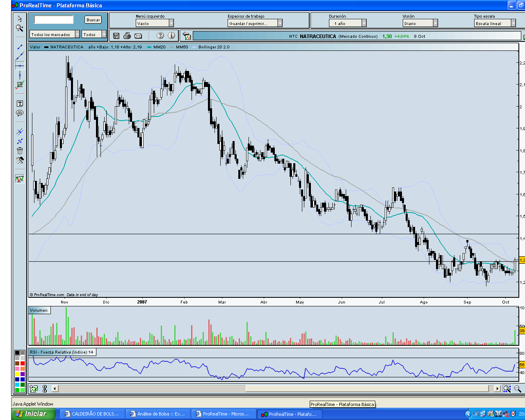Viewport: 525px width, 420px height.
Task: Select the text box tool
Action: click(x=20, y=104)
